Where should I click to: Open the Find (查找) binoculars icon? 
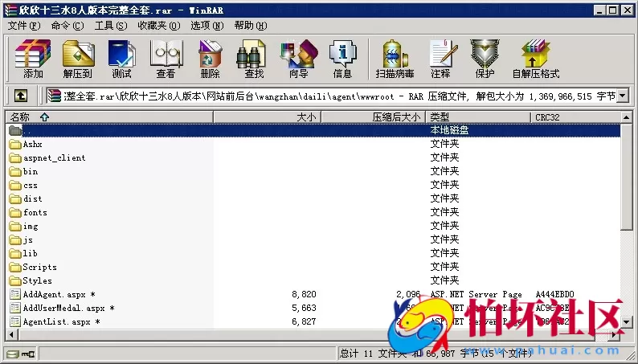pyautogui.click(x=254, y=59)
